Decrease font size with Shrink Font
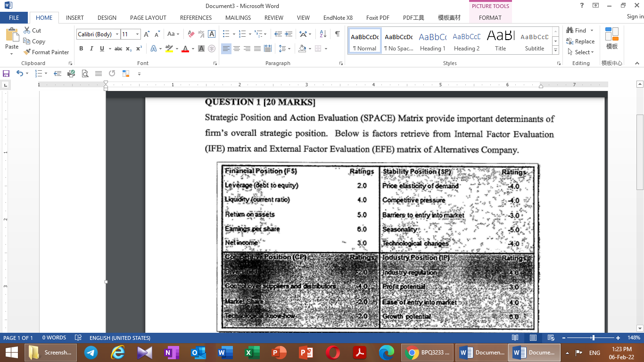This screenshot has height=362, width=644. 157,34
